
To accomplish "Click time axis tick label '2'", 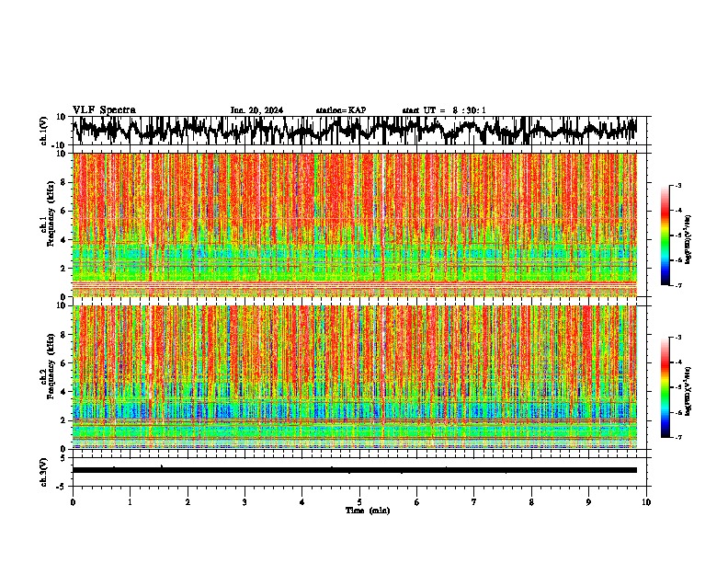I will [x=188, y=502].
